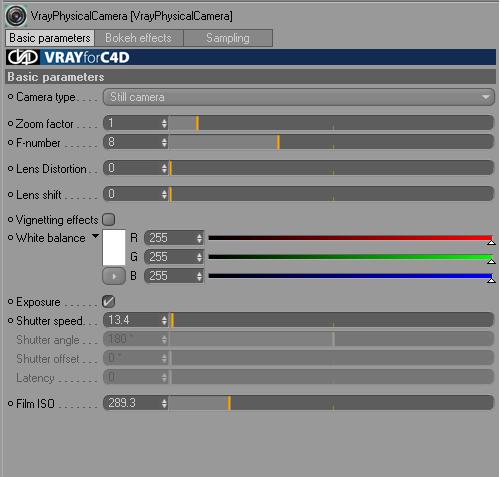Click the small arrow button under the color swatch
Image resolution: width=500 pixels, height=477 pixels.
[114, 276]
